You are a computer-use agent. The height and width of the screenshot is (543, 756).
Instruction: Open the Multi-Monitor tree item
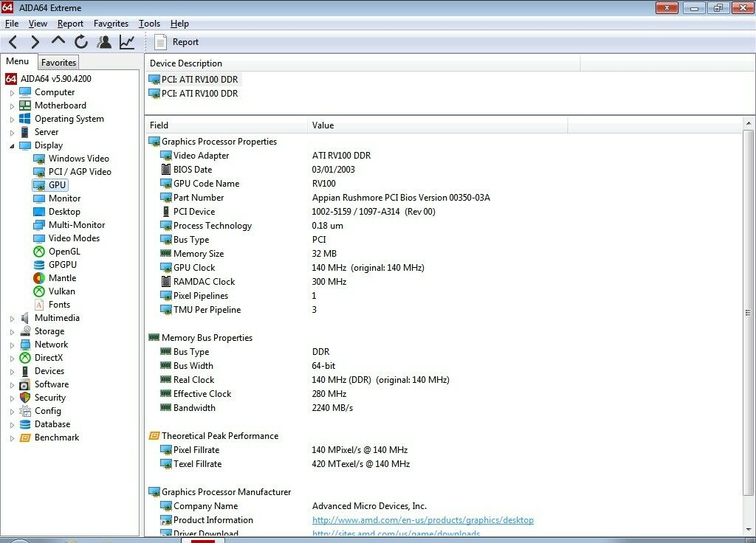[x=77, y=224]
